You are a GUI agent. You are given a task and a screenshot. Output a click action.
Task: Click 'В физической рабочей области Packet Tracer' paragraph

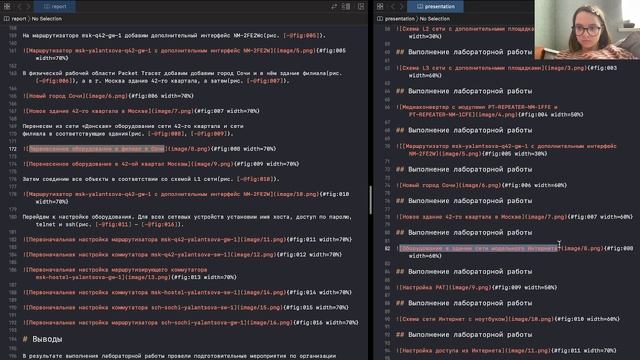tap(182, 77)
